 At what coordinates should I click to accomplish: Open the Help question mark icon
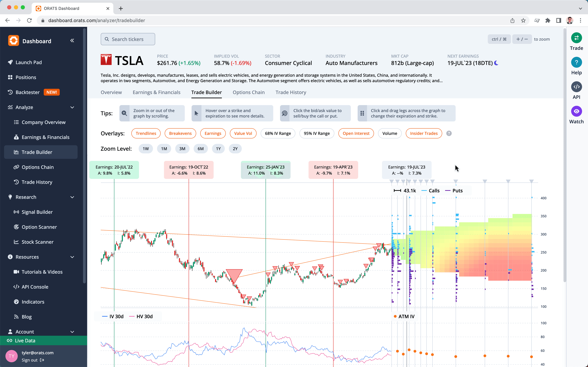tap(576, 62)
